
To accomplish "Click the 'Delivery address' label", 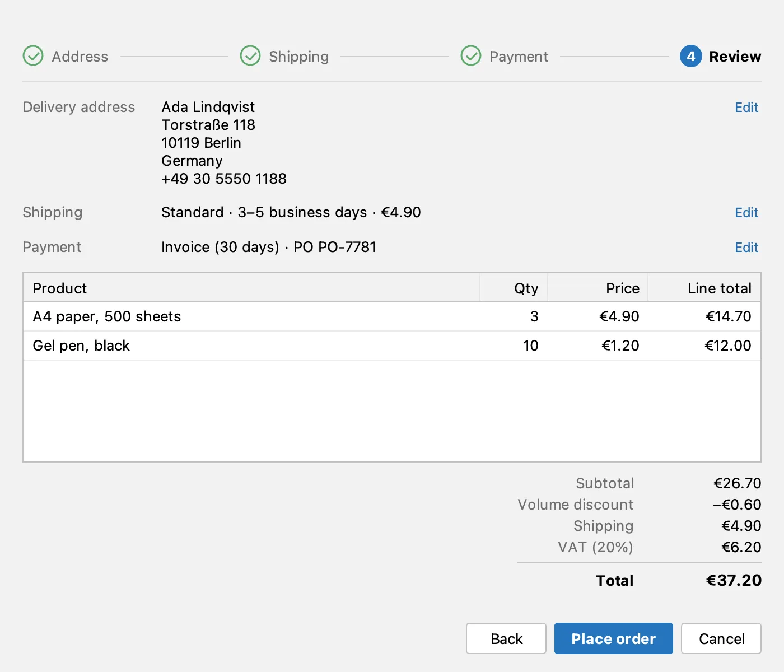I will 79,107.
